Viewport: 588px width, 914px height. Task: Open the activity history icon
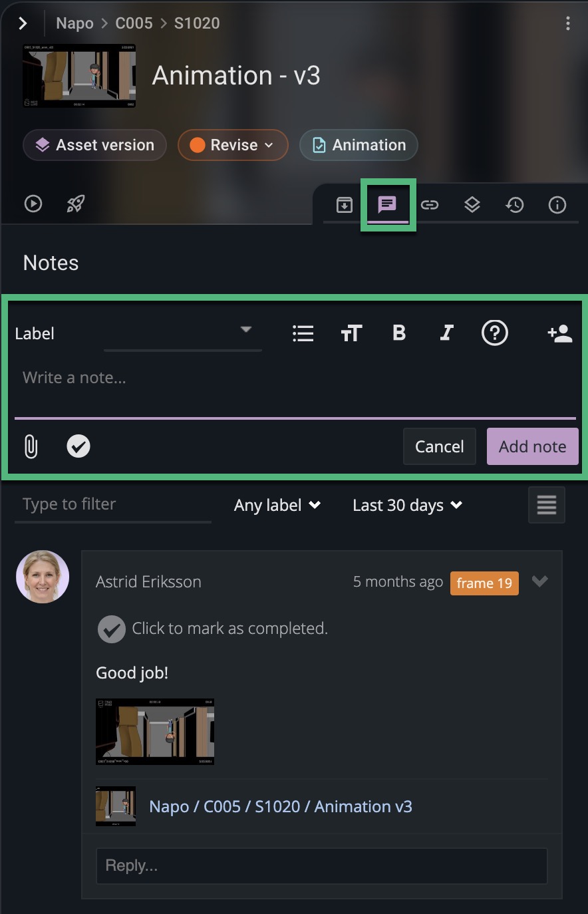515,205
